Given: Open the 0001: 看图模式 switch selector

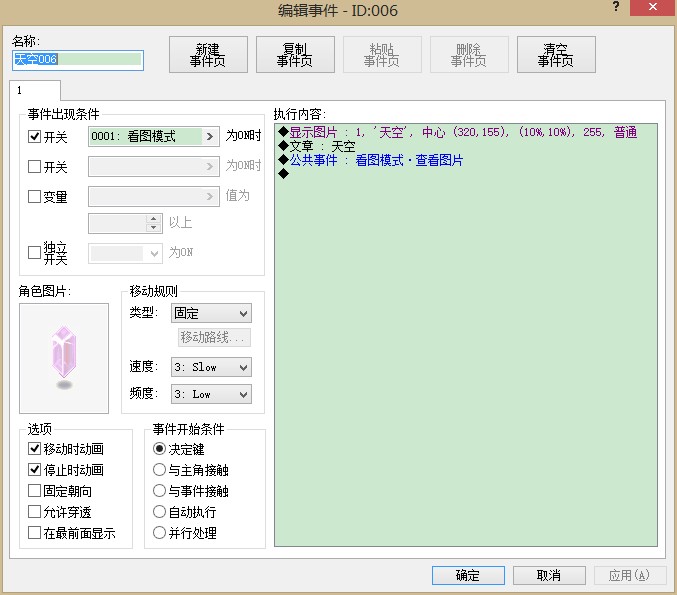Looking at the screenshot, I should (154, 136).
